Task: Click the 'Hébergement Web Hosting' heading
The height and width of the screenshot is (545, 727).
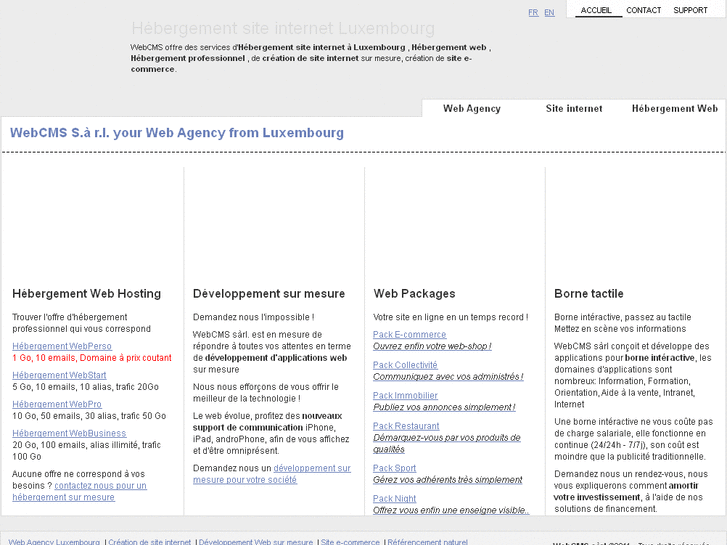Action: 87,294
